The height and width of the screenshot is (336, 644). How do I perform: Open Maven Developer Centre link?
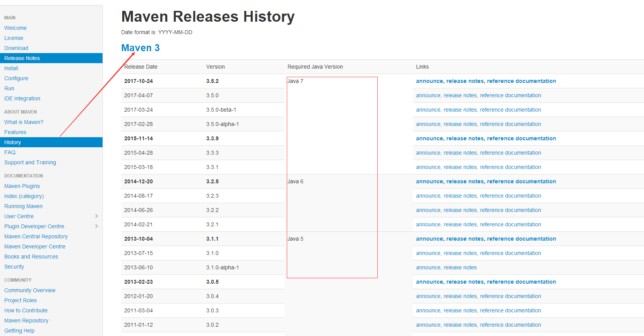coord(35,246)
